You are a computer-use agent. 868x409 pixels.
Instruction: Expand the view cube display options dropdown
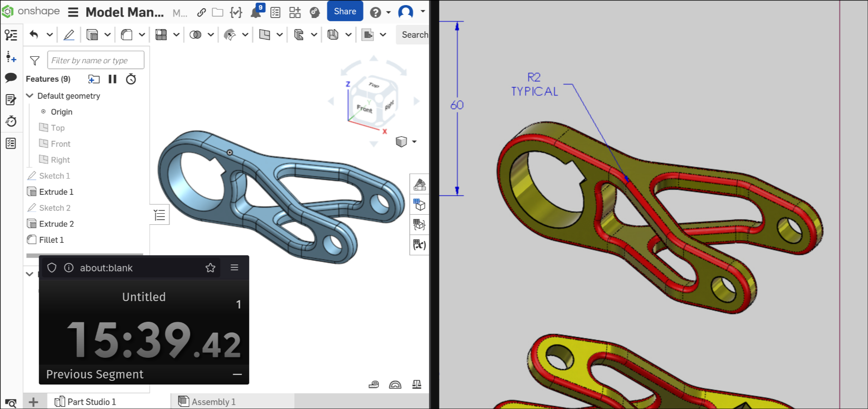click(x=414, y=142)
